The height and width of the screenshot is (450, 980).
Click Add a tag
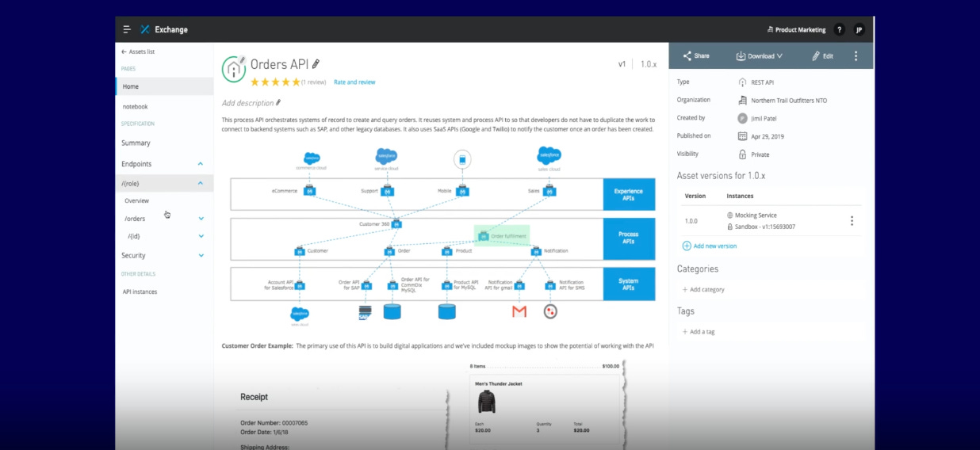click(699, 332)
